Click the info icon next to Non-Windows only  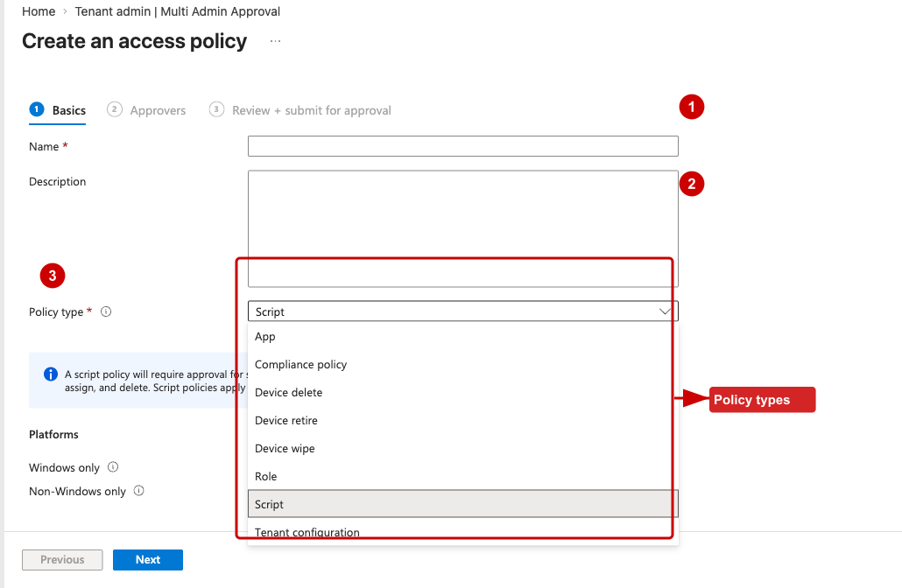pyautogui.click(x=137, y=491)
